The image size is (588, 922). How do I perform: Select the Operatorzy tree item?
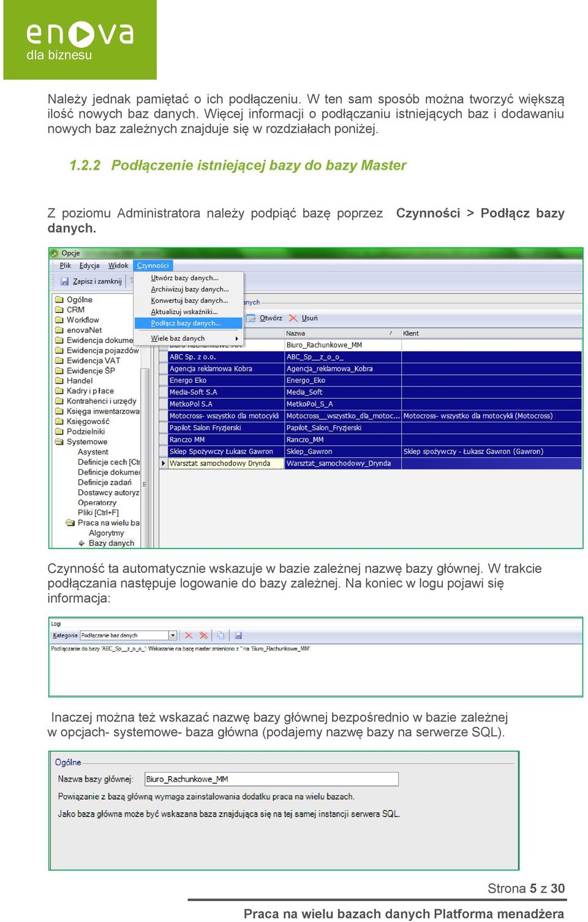pyautogui.click(x=97, y=502)
